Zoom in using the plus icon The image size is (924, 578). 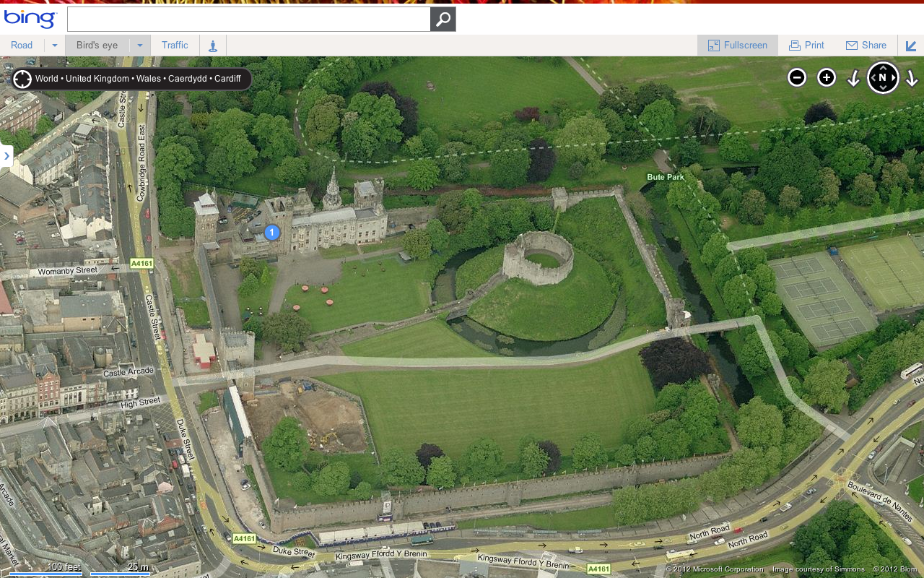tap(825, 77)
